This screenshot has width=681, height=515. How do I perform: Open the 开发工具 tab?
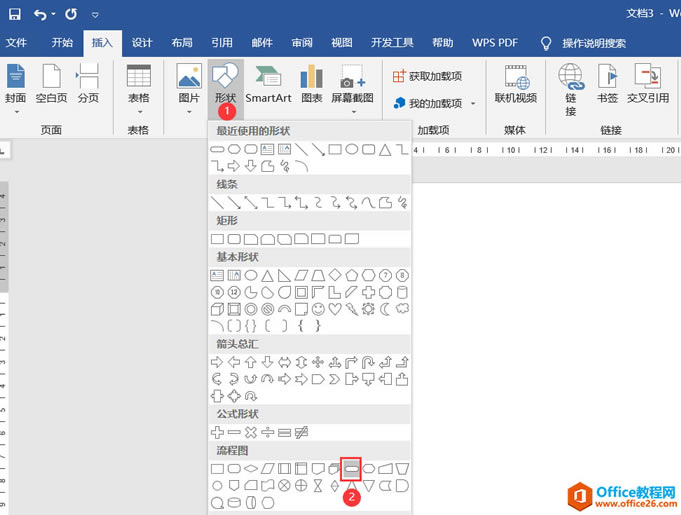tap(392, 43)
